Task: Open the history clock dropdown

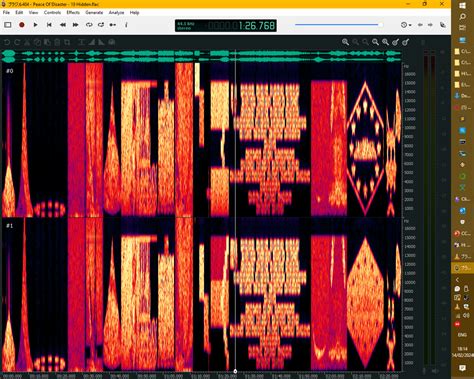Action: [406, 25]
